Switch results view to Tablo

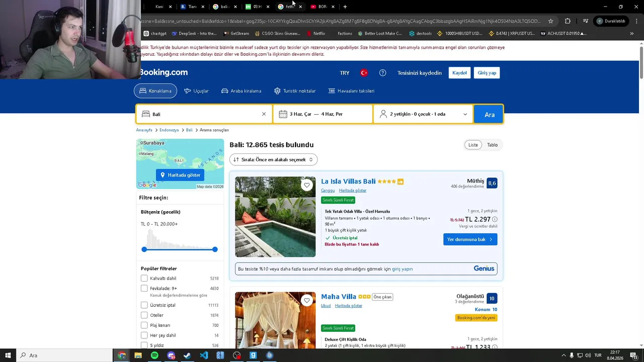(x=492, y=145)
